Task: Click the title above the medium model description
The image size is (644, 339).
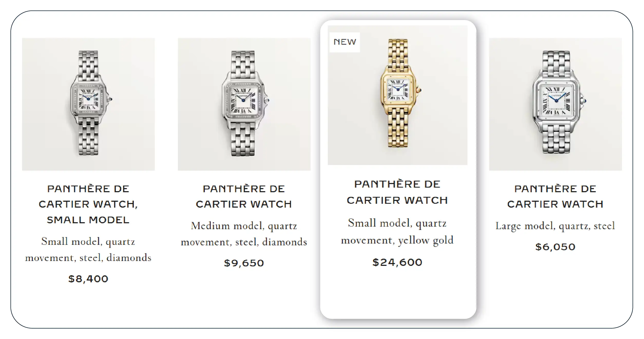Action: click(244, 197)
